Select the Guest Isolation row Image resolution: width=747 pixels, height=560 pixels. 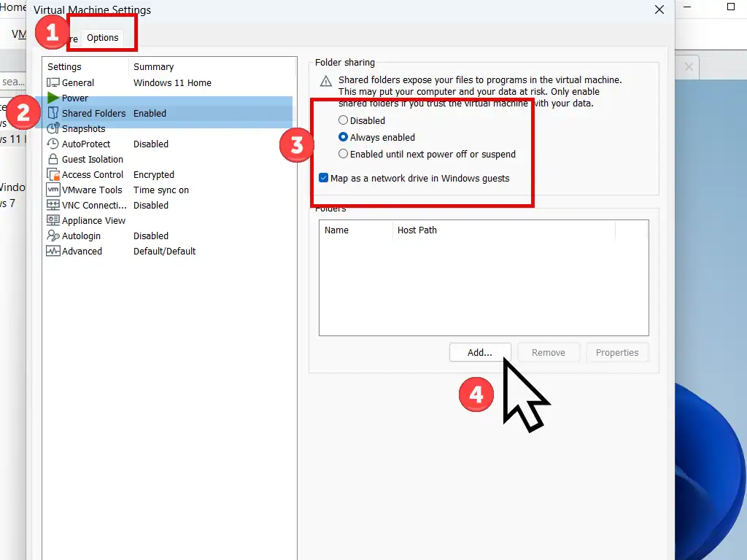pyautogui.click(x=169, y=159)
